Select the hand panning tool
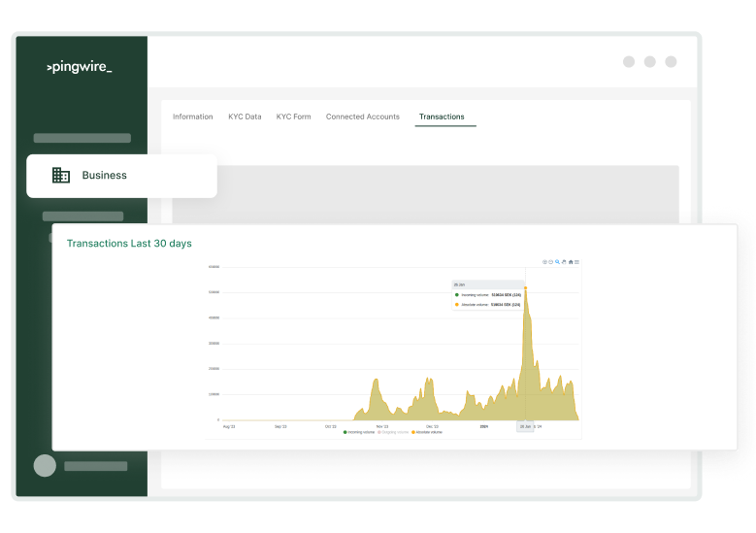 pyautogui.click(x=564, y=262)
